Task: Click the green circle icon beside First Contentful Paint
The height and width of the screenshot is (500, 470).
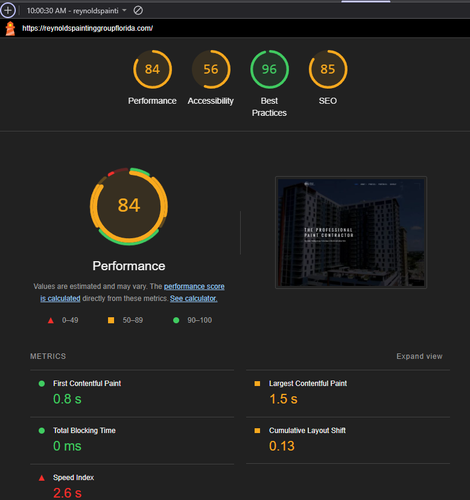Action: click(42, 384)
